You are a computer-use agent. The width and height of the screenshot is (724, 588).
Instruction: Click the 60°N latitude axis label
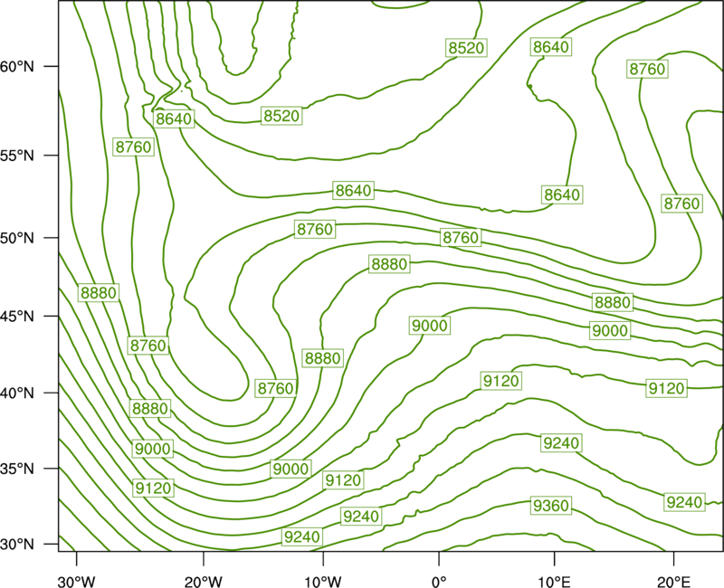pos(17,67)
